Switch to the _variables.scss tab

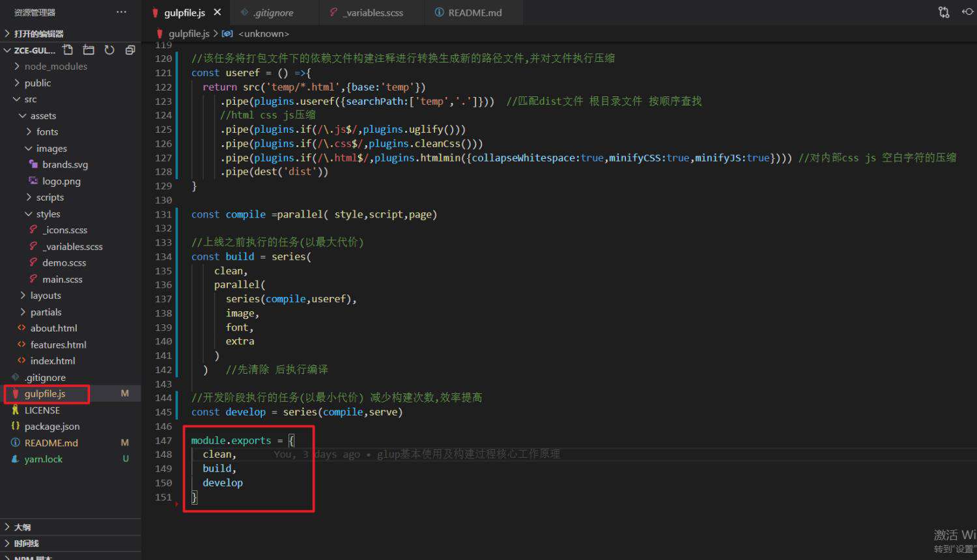pos(374,12)
